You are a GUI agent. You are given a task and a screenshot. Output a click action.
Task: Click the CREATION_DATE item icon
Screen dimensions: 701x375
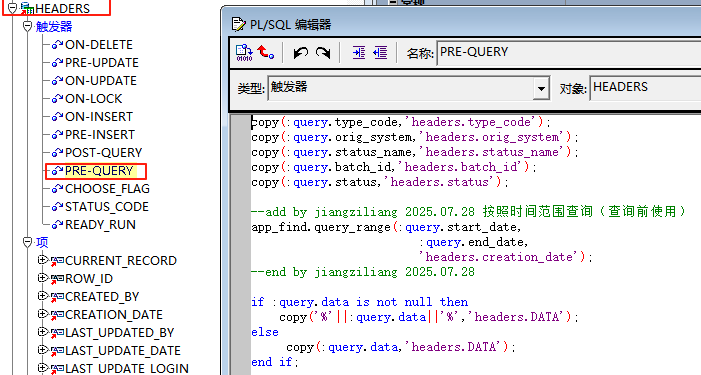point(57,315)
